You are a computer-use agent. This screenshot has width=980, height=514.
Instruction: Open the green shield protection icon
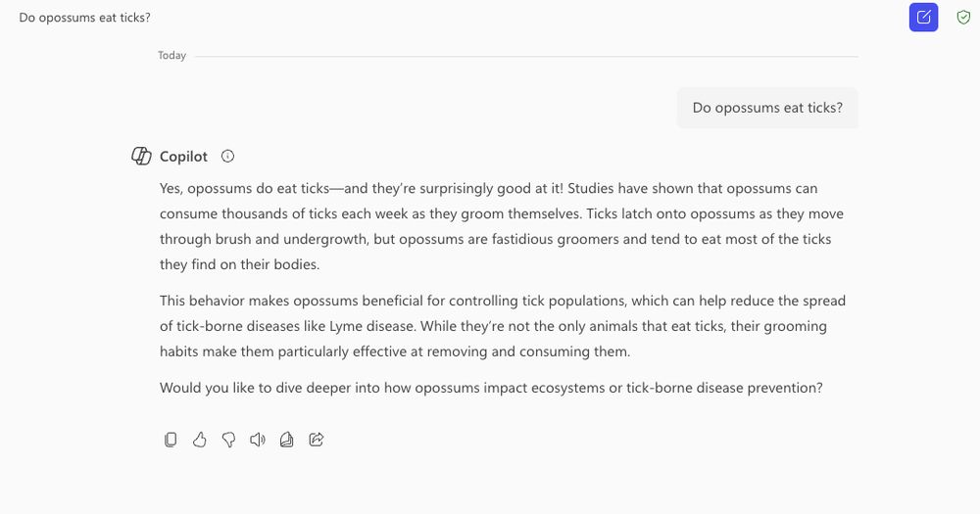point(963,18)
